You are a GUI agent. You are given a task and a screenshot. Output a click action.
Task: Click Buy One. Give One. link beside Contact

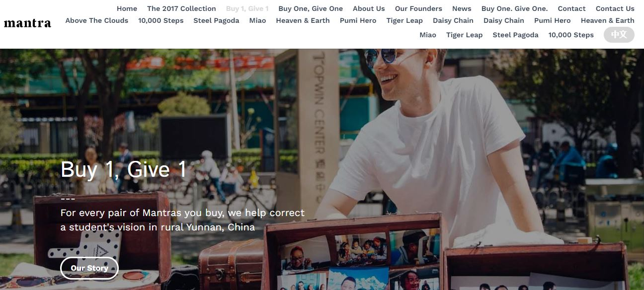pyautogui.click(x=514, y=8)
